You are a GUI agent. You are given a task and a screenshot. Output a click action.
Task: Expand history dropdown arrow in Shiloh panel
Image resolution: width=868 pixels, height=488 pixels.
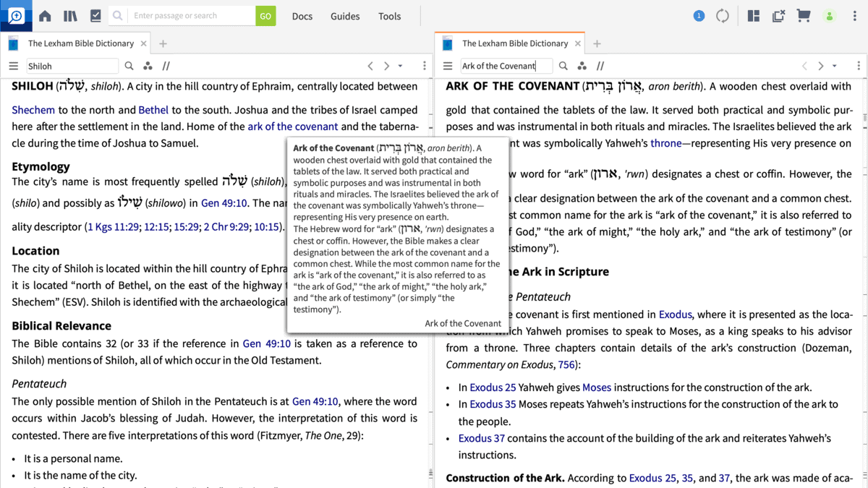coord(401,66)
